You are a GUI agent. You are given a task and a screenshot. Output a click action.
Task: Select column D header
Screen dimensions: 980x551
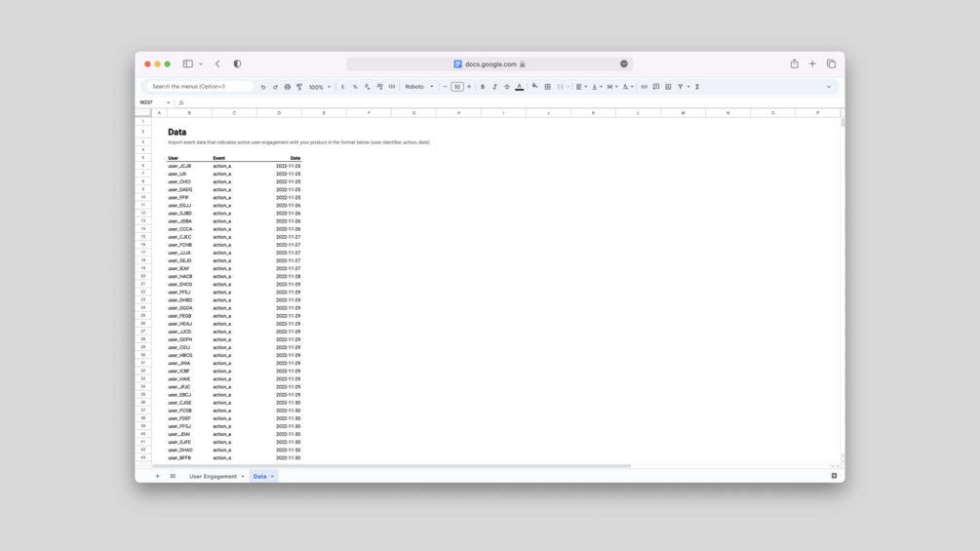click(280, 113)
